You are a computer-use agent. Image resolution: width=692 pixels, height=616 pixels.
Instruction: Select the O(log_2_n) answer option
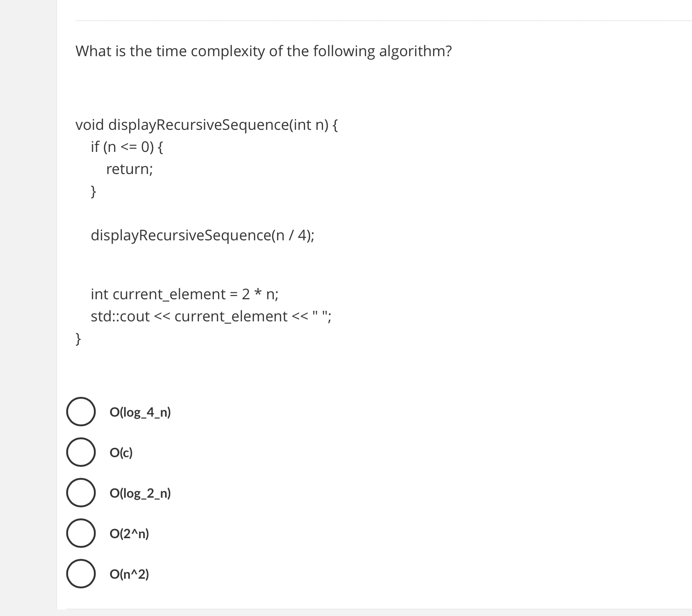pos(81,493)
